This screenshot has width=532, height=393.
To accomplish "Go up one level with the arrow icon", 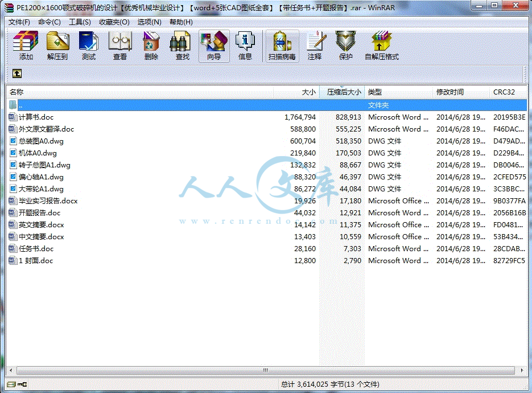I will tap(17, 73).
